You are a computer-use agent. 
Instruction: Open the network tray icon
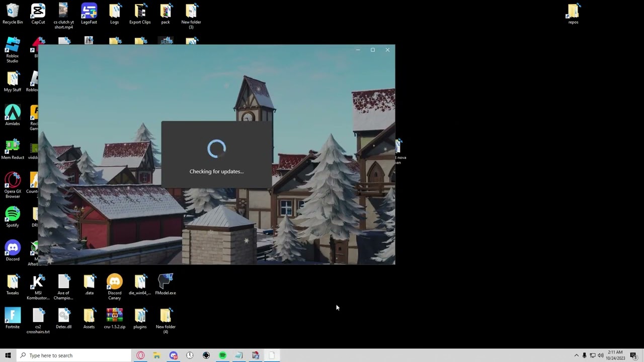[592, 355]
